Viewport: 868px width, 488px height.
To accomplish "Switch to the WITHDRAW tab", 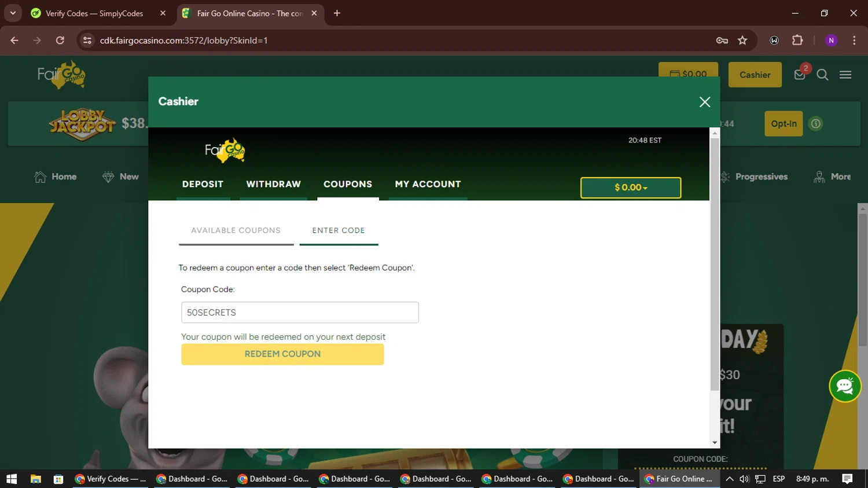I will click(x=274, y=184).
